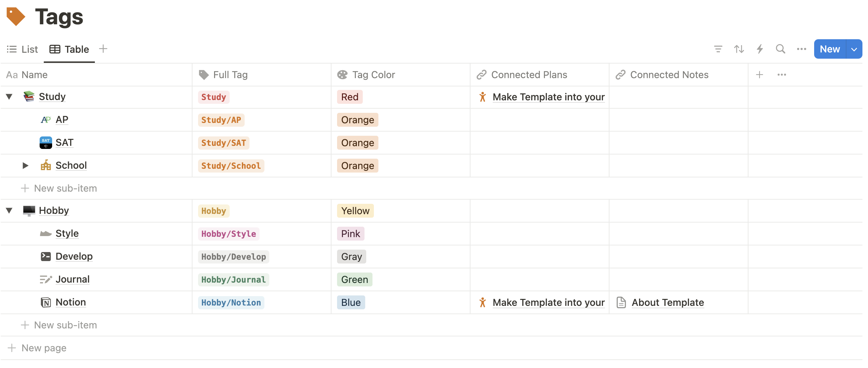Add a property via plus column header
Image resolution: width=868 pixels, height=368 pixels.
coord(760,74)
